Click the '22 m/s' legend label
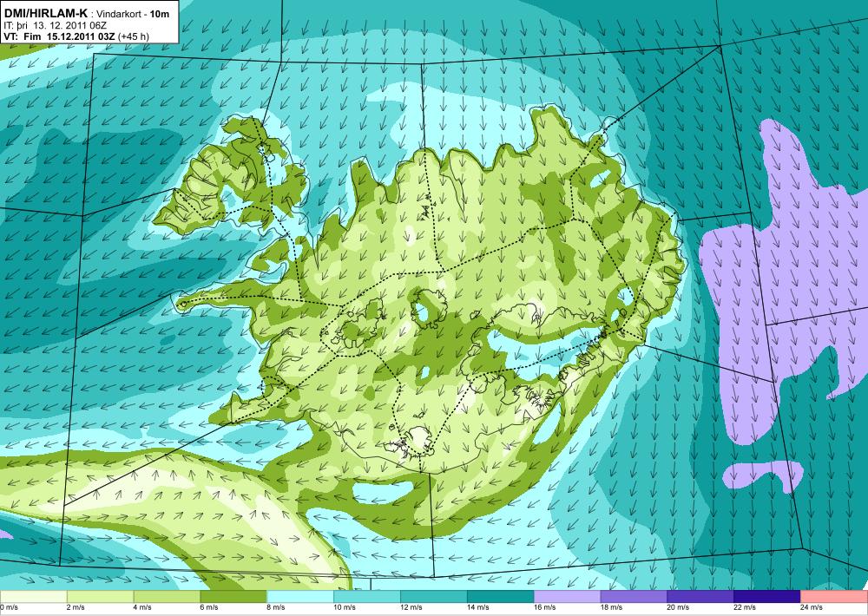Image resolution: width=868 pixels, height=616 pixels. coord(745,607)
